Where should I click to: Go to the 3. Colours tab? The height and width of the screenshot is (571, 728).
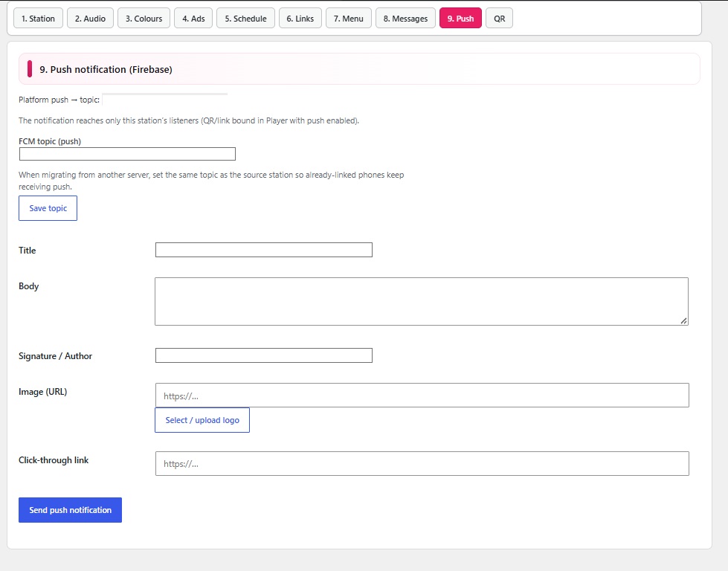click(144, 19)
